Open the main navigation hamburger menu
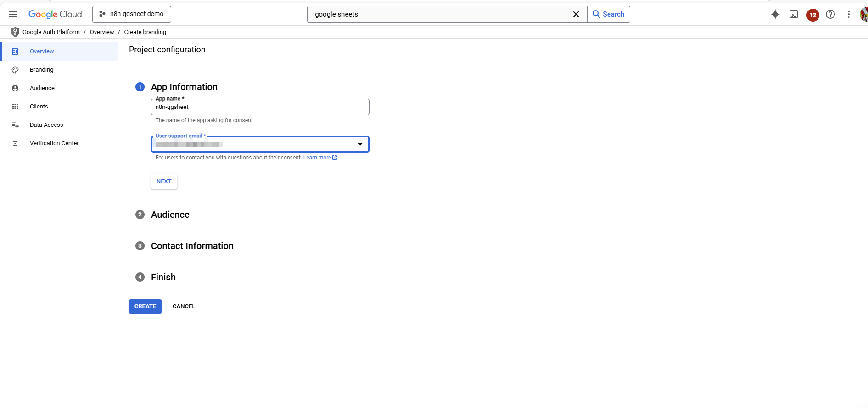The width and height of the screenshot is (868, 408). click(13, 14)
